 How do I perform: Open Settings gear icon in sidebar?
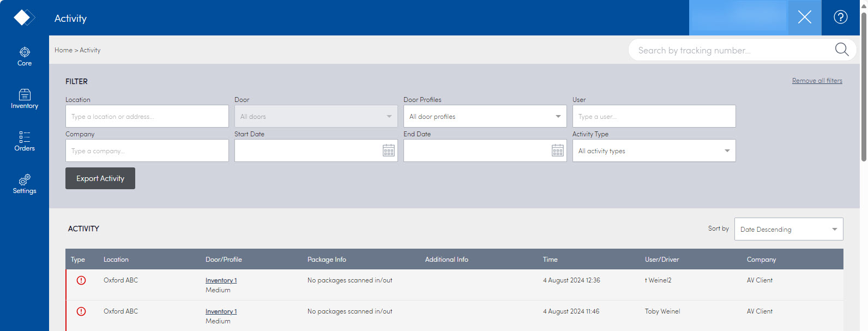(25, 184)
